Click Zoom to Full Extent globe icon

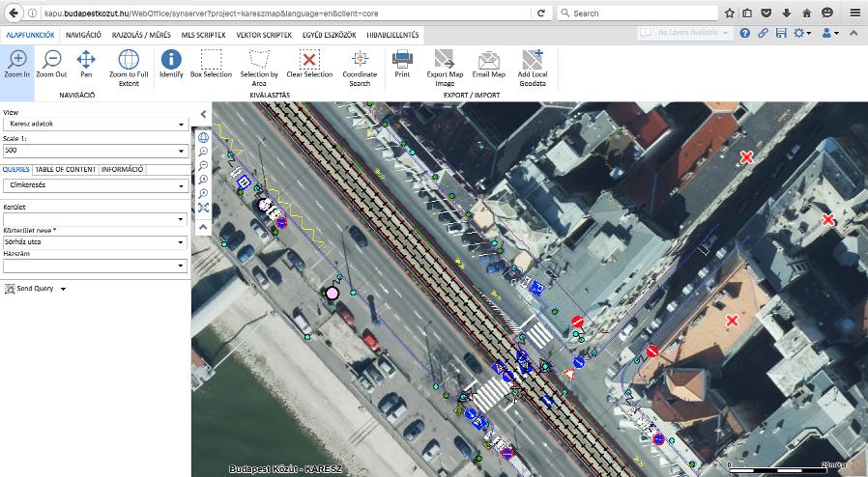click(x=129, y=68)
